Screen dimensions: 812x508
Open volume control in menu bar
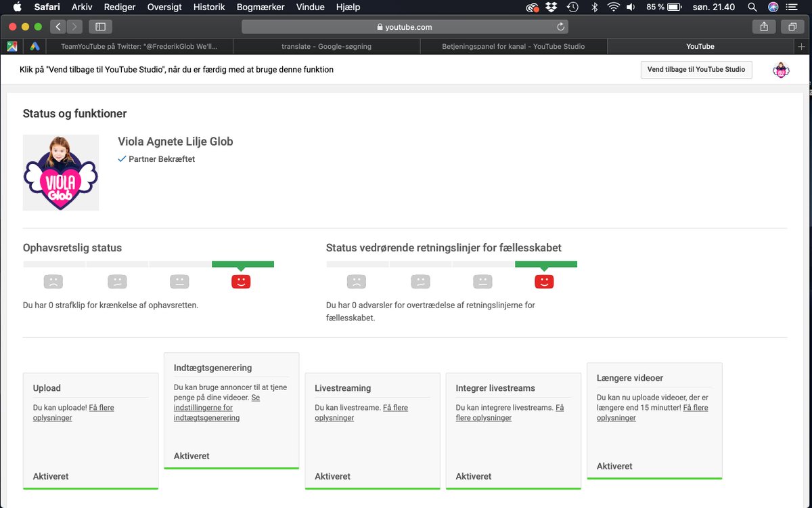coord(631,7)
